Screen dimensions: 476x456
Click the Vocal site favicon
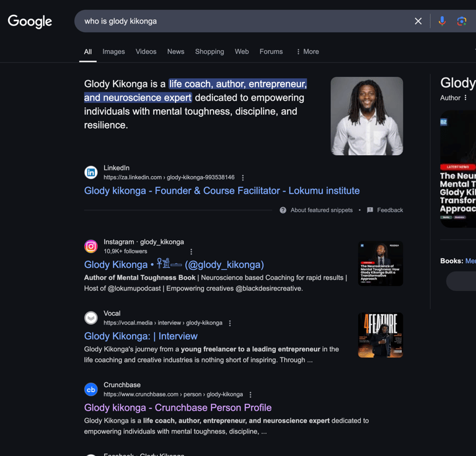90,318
